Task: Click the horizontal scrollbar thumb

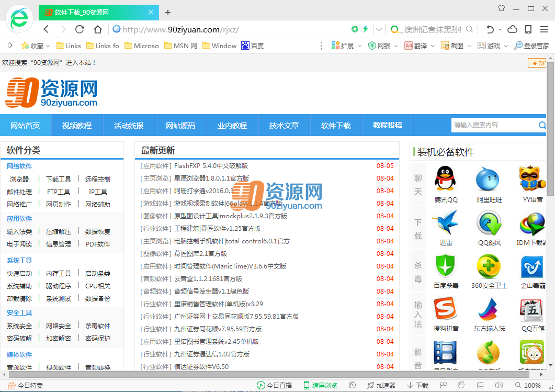Action: pos(269,374)
